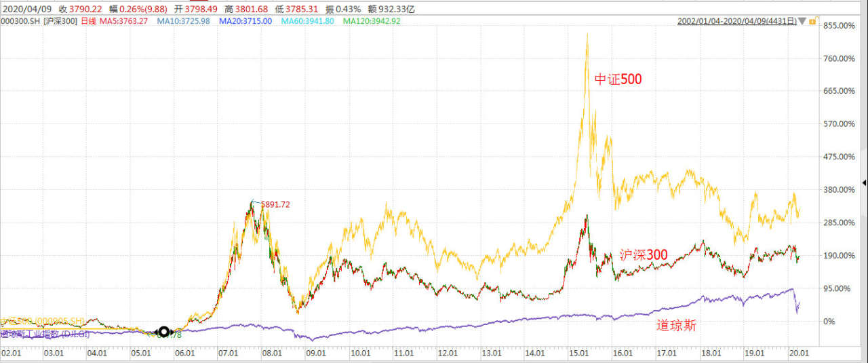Image resolution: width=868 pixels, height=363 pixels.
Task: Click the 000300.SH stock code label
Action: pyautogui.click(x=20, y=21)
